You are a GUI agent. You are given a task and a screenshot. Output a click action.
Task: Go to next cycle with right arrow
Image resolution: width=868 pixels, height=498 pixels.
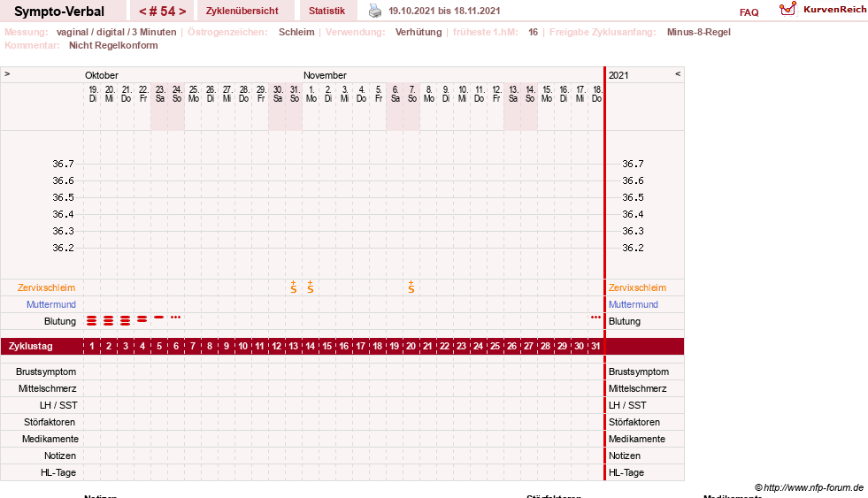182,11
